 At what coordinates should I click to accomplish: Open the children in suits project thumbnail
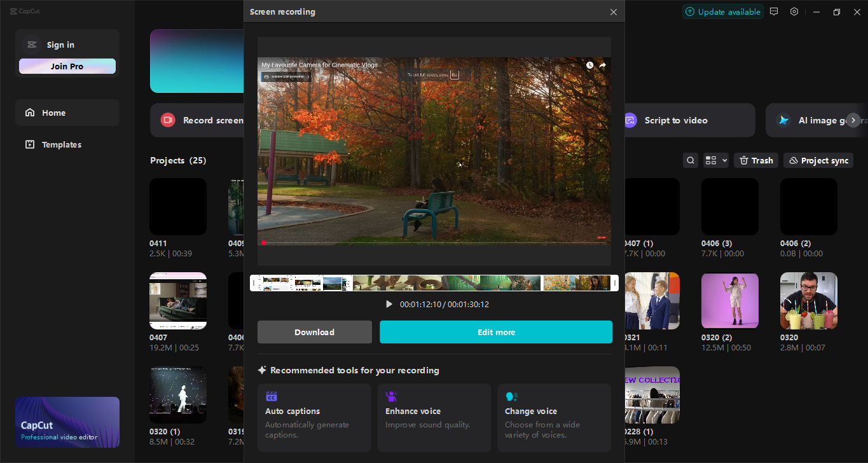[652, 301]
